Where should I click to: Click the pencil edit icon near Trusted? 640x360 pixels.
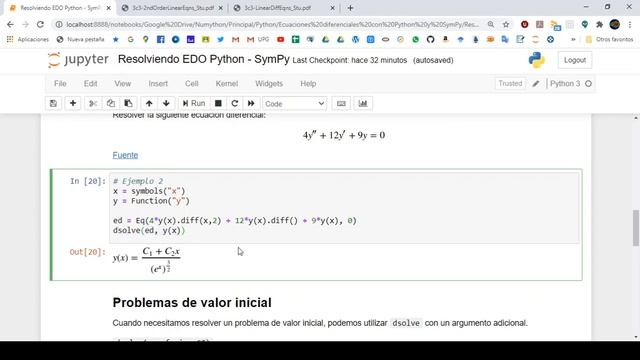pos(536,84)
